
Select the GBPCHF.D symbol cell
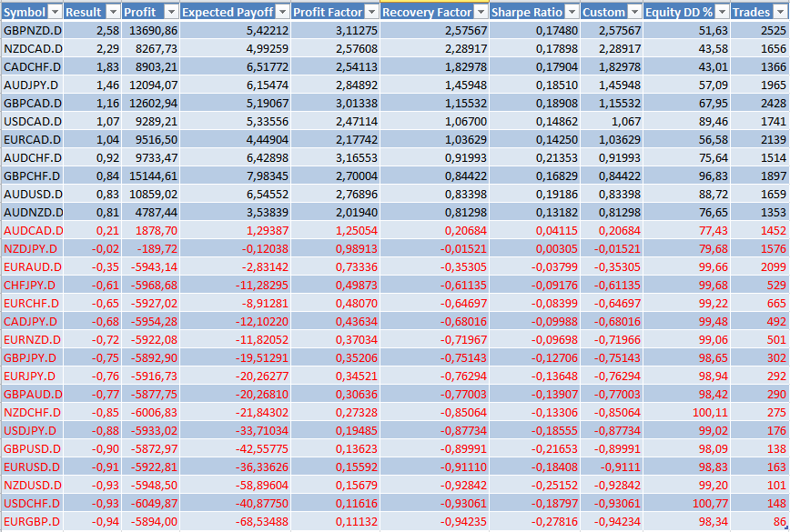[x=32, y=176]
